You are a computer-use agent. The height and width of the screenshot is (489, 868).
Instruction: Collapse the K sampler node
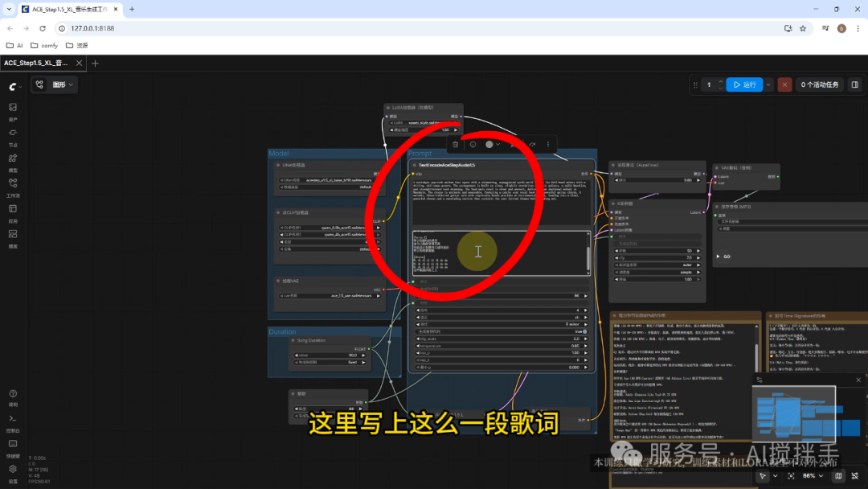click(613, 203)
